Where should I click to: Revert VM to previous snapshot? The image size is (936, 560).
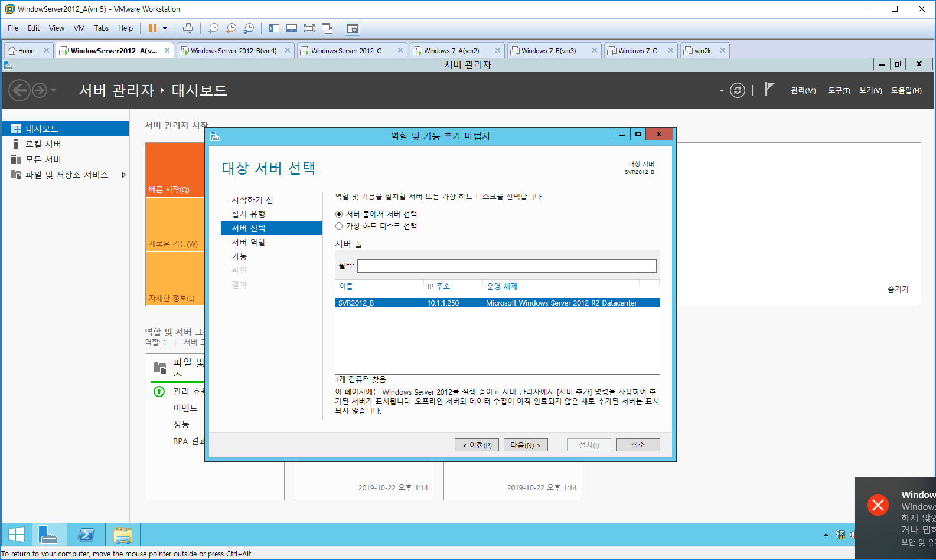pos(231,28)
